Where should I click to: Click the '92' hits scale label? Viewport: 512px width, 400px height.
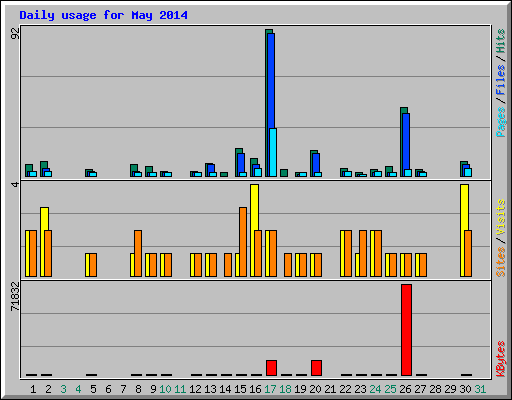point(15,33)
